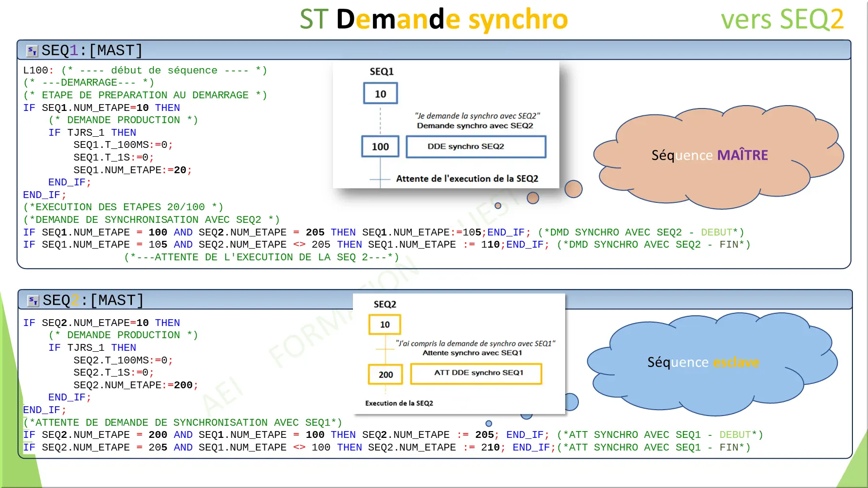Click the ST program icon beside SEQ1:[MAST]

point(31,50)
